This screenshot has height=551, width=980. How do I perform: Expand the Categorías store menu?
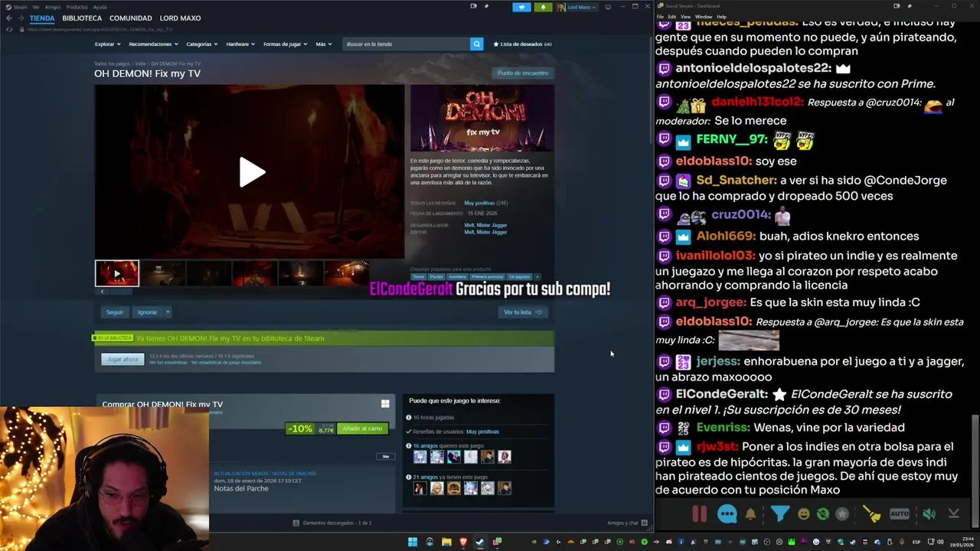[x=201, y=44]
